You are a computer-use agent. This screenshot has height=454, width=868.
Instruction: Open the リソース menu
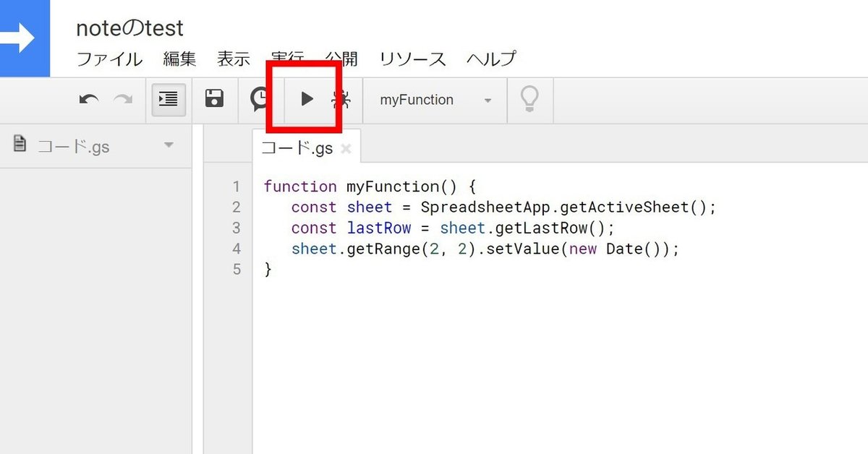click(413, 59)
